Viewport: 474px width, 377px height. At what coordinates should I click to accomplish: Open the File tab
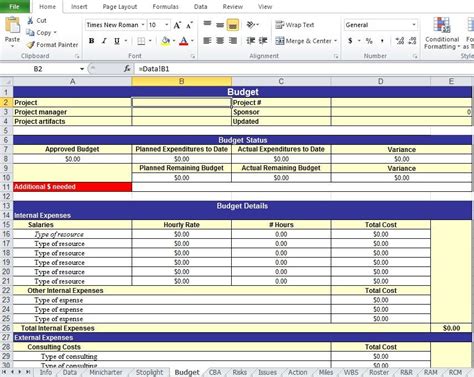pyautogui.click(x=14, y=6)
